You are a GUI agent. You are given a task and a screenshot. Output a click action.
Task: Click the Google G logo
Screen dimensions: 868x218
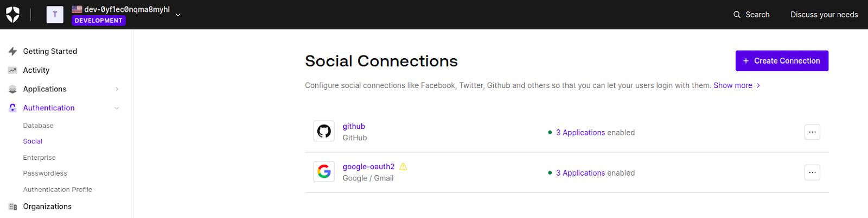324,171
